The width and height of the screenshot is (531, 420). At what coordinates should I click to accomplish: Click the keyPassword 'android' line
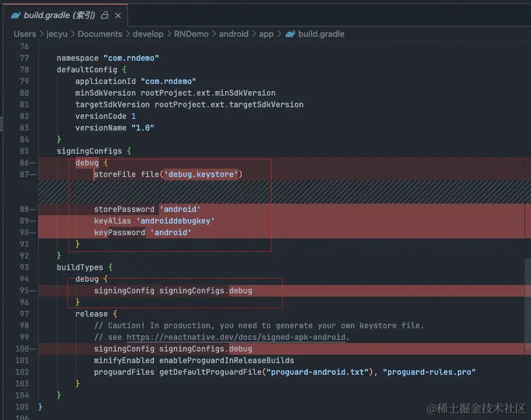pos(142,233)
